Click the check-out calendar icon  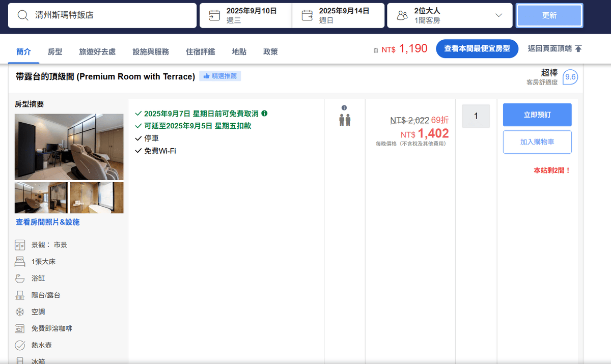point(307,15)
